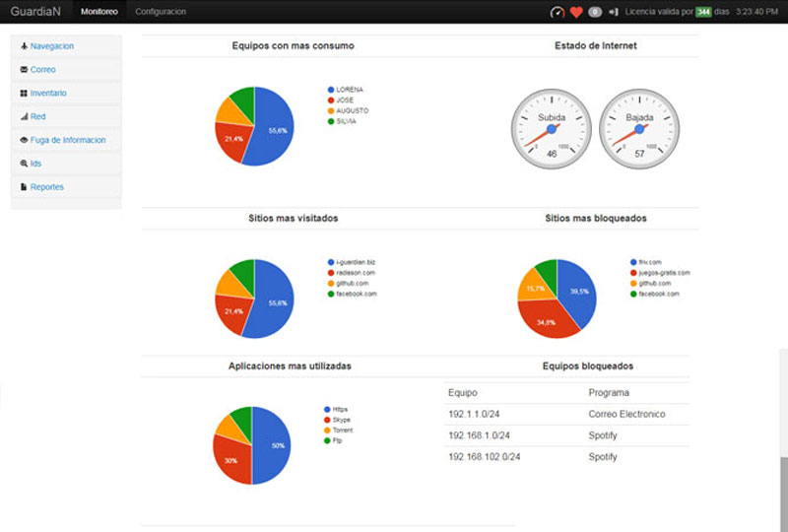Screen dimensions: 788x532
Task: Click the speedometer icon in top bar
Action: (557, 12)
